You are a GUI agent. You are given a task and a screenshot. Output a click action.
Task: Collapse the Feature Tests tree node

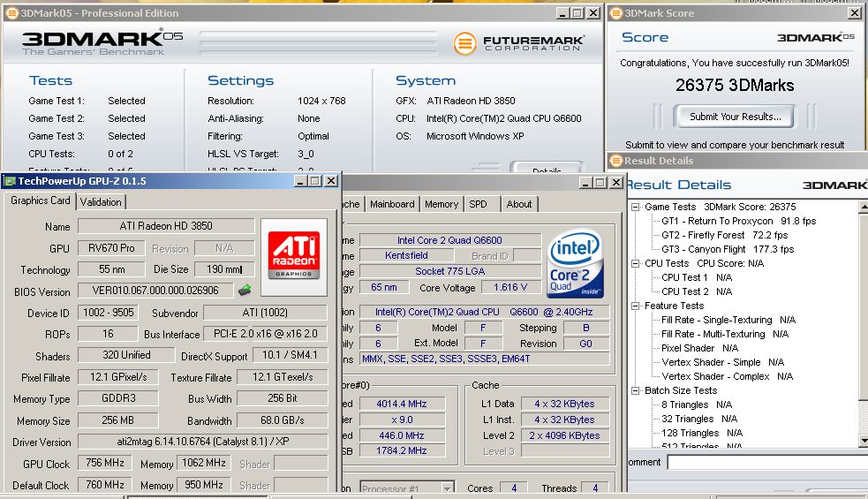click(636, 306)
